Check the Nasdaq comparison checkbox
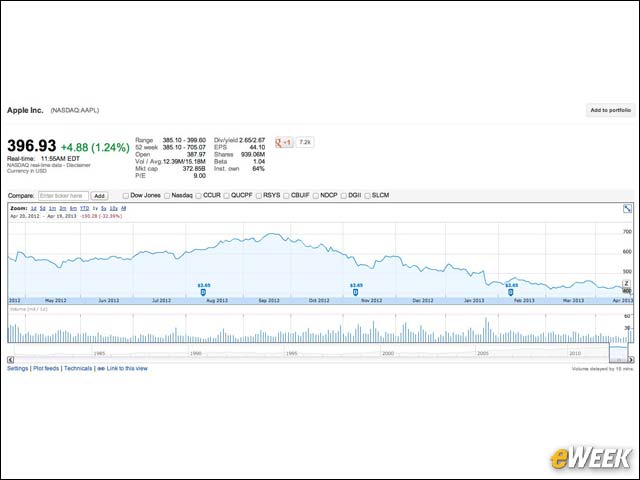This screenshot has height=480, width=640. pos(167,196)
